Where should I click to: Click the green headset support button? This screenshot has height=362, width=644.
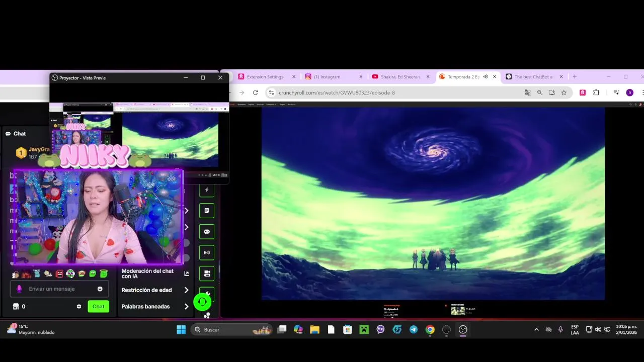[202, 302]
